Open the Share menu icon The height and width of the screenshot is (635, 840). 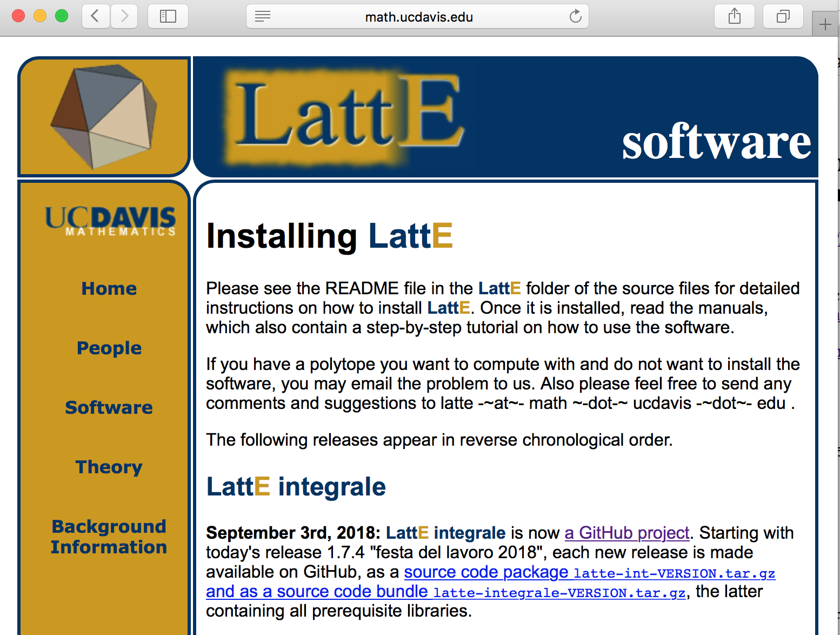click(x=734, y=16)
